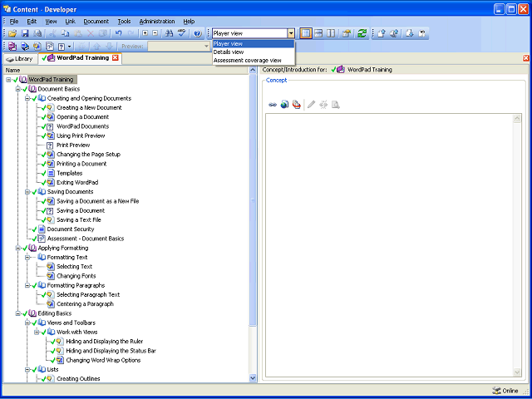532x399 pixels.
Task: Click the Open folder toolbar icon
Action: 12,33
